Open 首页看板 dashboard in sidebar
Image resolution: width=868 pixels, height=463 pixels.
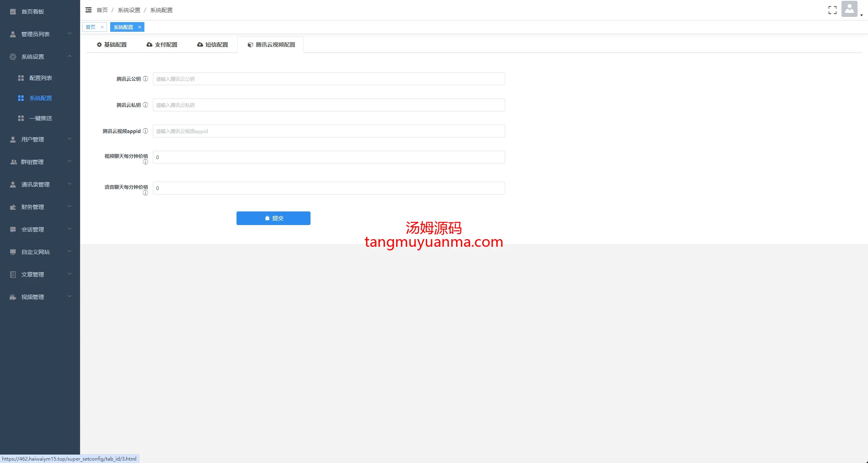coord(33,12)
